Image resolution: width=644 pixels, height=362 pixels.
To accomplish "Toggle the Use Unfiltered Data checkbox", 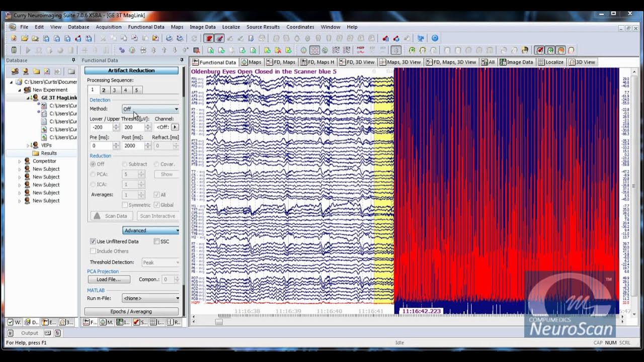I will tap(93, 241).
